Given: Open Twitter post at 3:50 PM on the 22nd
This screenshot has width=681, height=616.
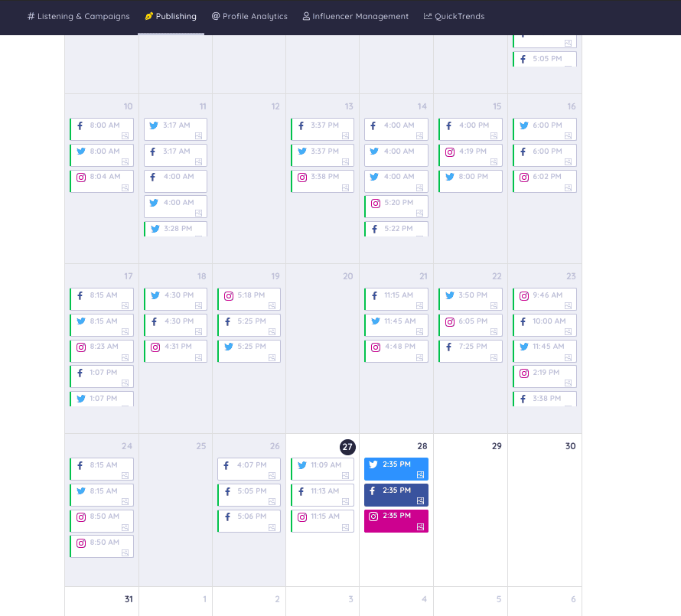Looking at the screenshot, I should [x=471, y=299].
